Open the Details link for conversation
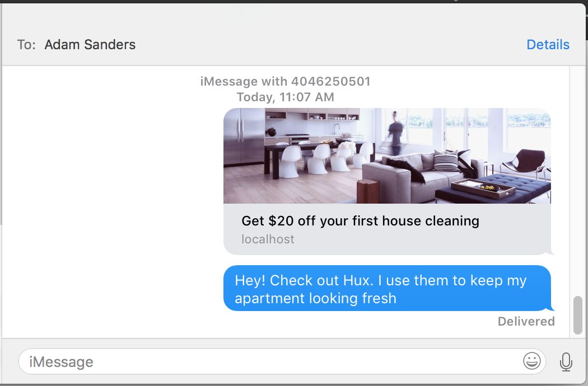The width and height of the screenshot is (588, 386). pos(548,45)
